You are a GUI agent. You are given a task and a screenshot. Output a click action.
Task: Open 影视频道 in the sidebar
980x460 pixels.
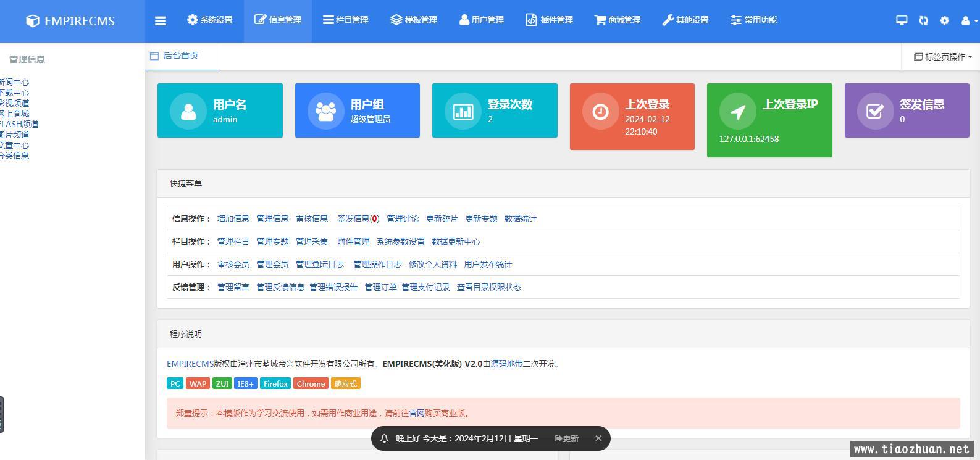14,103
